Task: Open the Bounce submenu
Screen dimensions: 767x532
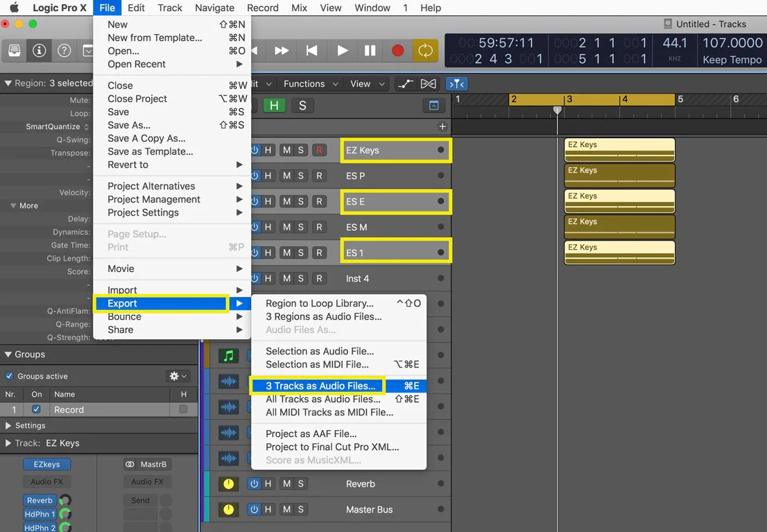Action: (x=172, y=317)
